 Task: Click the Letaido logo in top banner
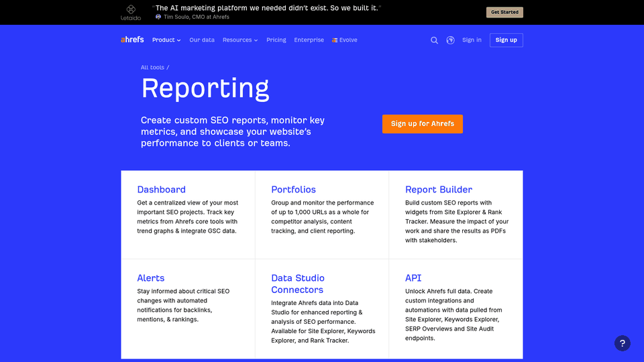point(131,12)
